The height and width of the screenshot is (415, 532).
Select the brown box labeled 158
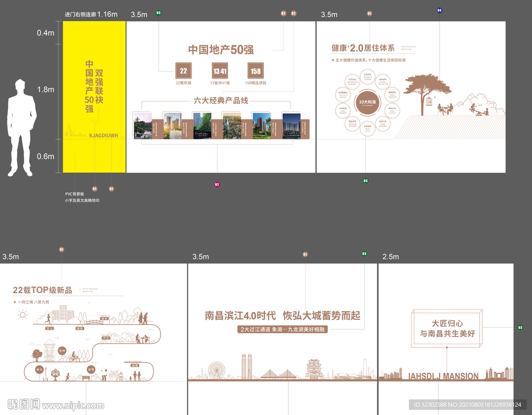[x=256, y=71]
